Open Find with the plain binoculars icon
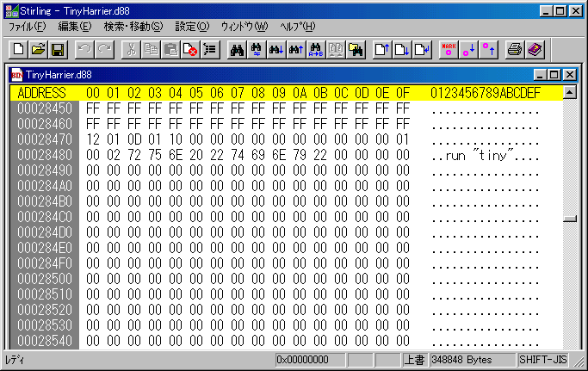 coord(237,50)
